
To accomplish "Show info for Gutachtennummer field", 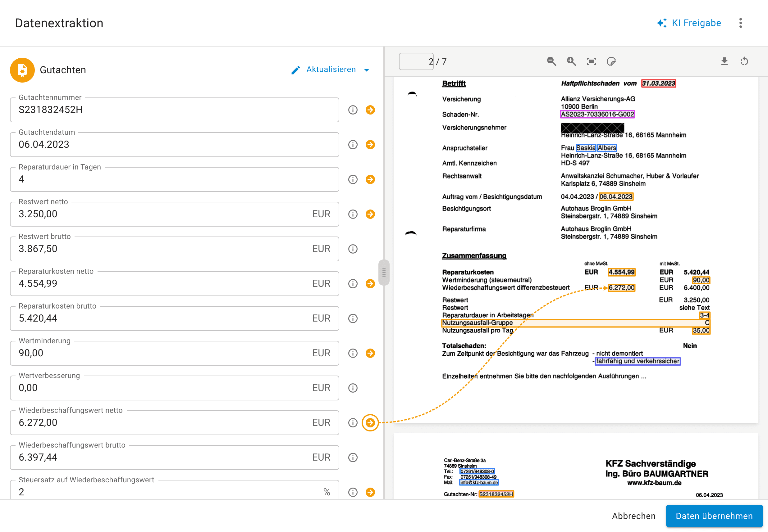I will 353,110.
